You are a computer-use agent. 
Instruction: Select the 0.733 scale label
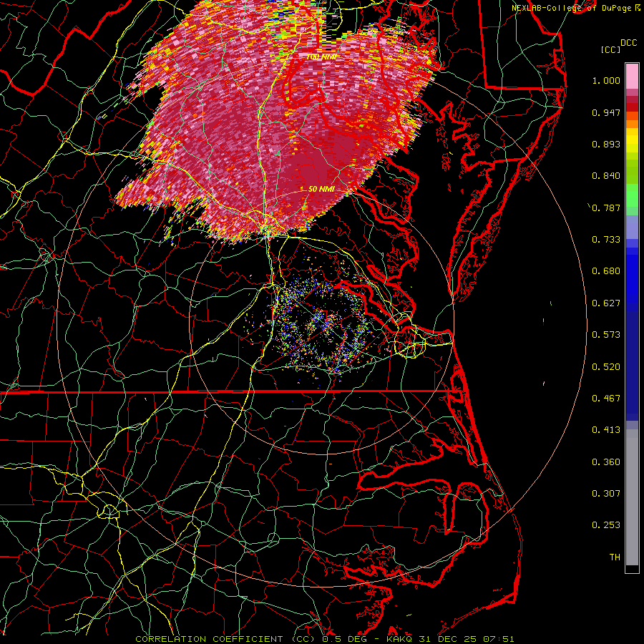(x=606, y=240)
